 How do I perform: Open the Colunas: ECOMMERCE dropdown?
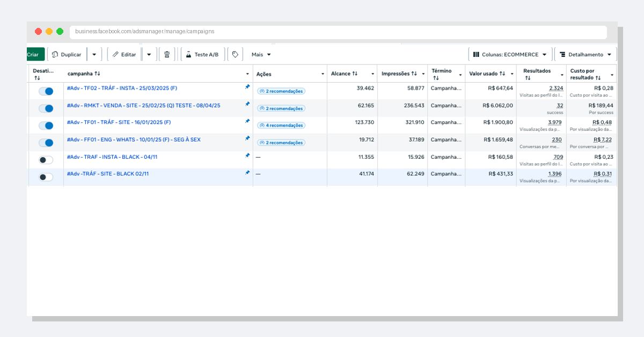(x=509, y=54)
